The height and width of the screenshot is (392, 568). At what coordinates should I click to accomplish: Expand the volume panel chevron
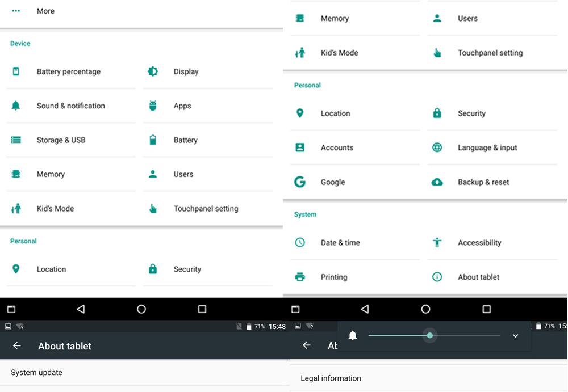pyautogui.click(x=515, y=336)
